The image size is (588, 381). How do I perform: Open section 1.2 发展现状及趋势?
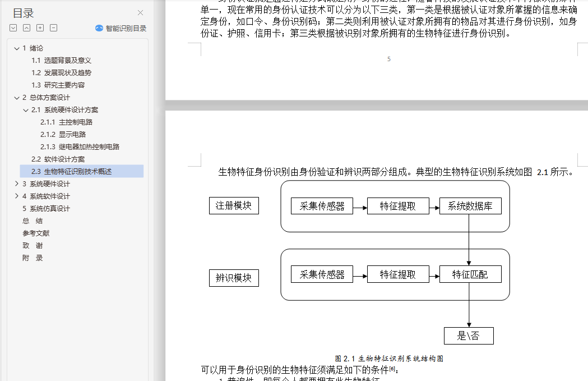61,73
